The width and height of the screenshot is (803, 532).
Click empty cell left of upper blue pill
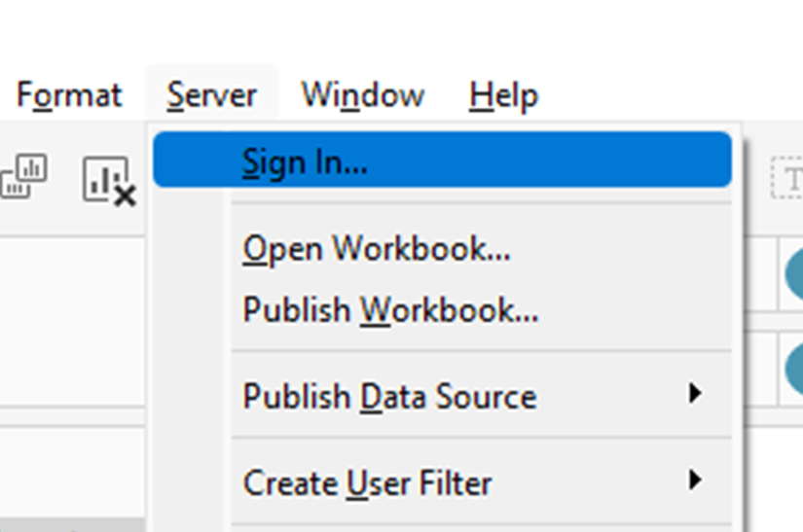(x=761, y=274)
